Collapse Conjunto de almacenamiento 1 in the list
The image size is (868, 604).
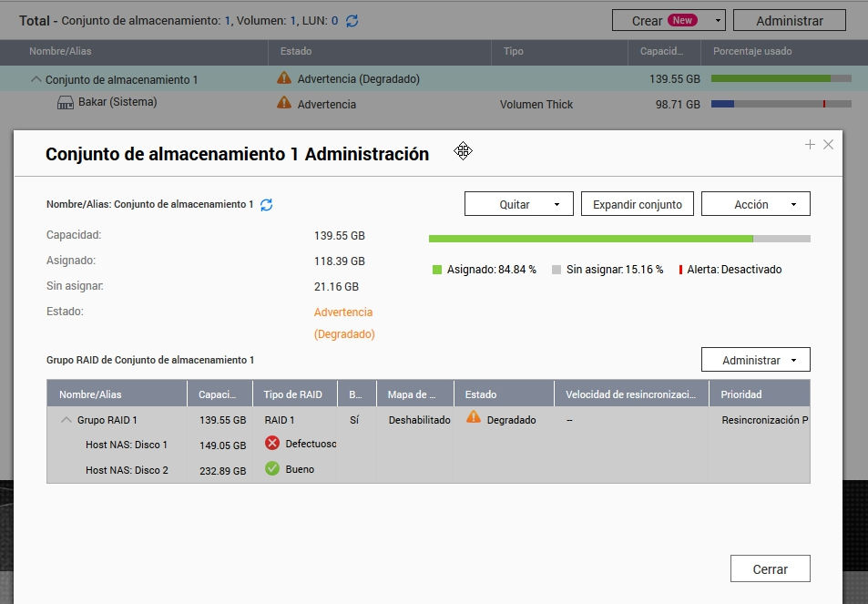click(36, 79)
